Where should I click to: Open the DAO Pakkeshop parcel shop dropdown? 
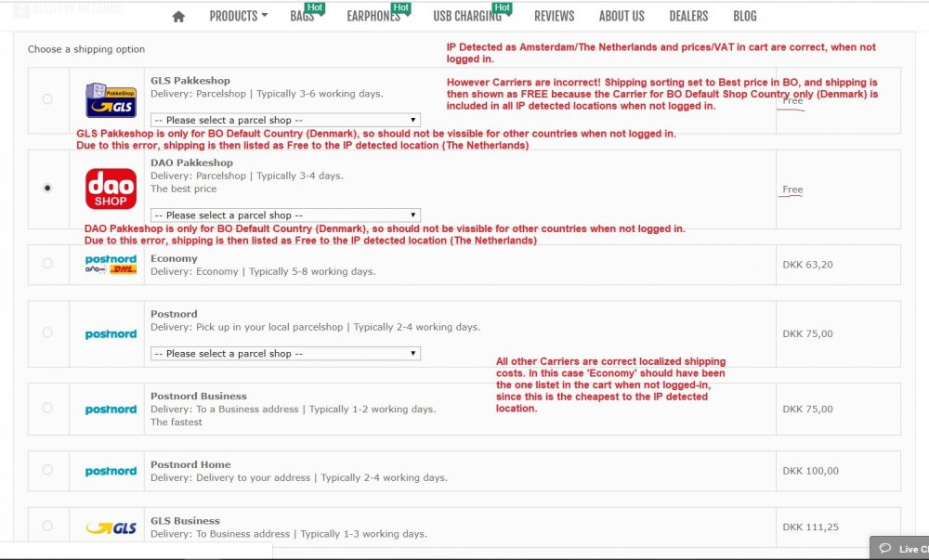(x=285, y=215)
